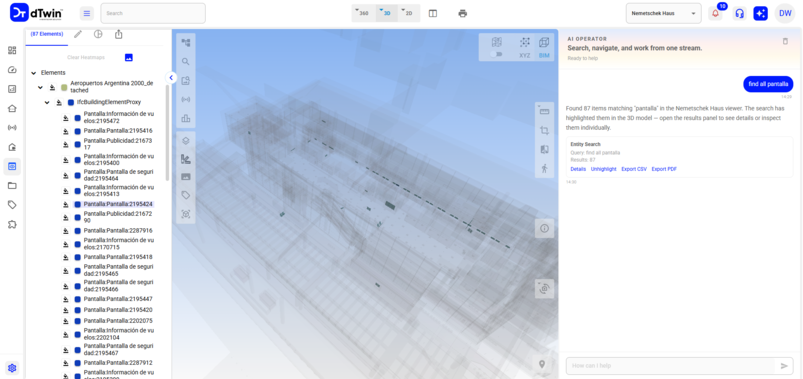Open the folder icon in left sidebar
This screenshot has height=379, width=803.
12,185
